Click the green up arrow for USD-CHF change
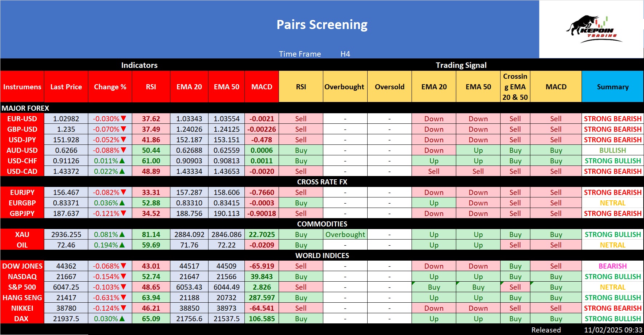Viewport: 644px width, 335px height. pyautogui.click(x=122, y=161)
